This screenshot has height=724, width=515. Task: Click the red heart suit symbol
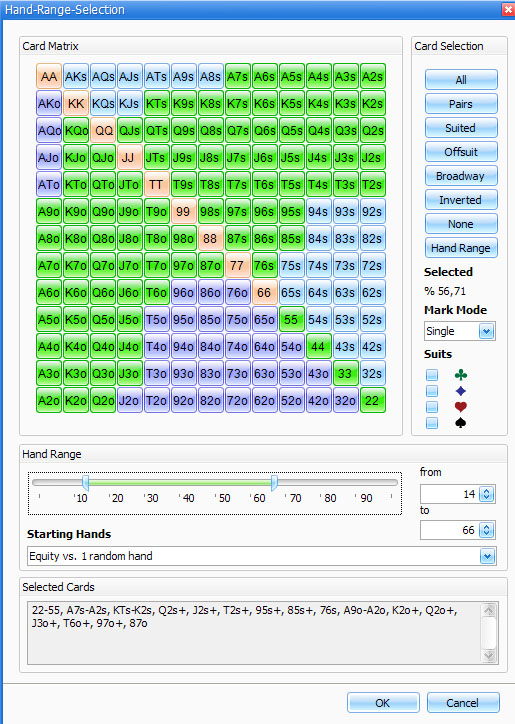pyautogui.click(x=460, y=407)
